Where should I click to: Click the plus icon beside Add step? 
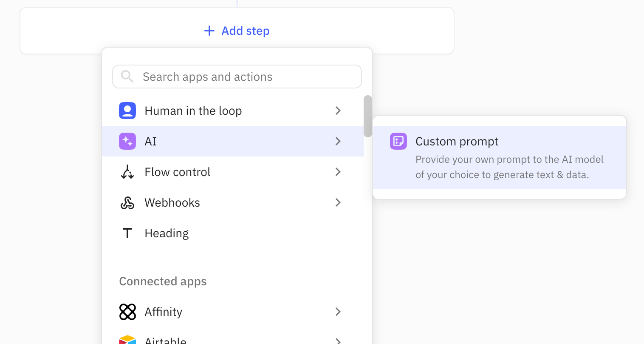209,31
